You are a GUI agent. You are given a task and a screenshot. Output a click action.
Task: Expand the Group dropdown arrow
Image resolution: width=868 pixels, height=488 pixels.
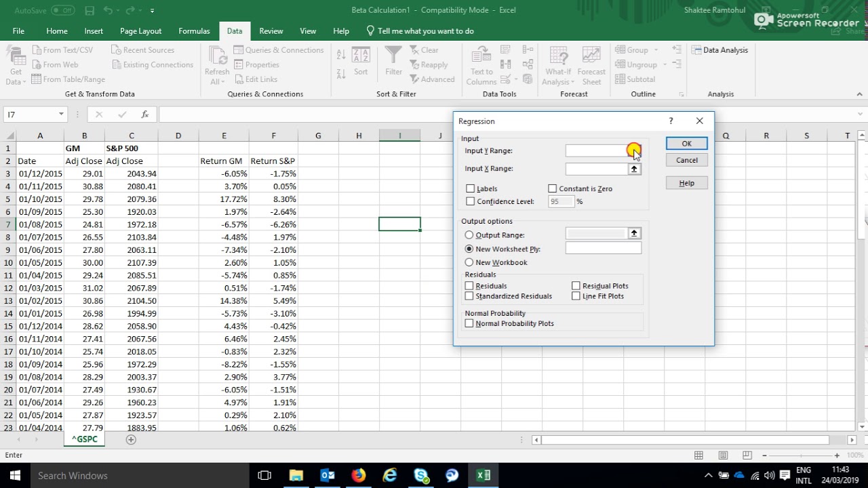click(656, 50)
